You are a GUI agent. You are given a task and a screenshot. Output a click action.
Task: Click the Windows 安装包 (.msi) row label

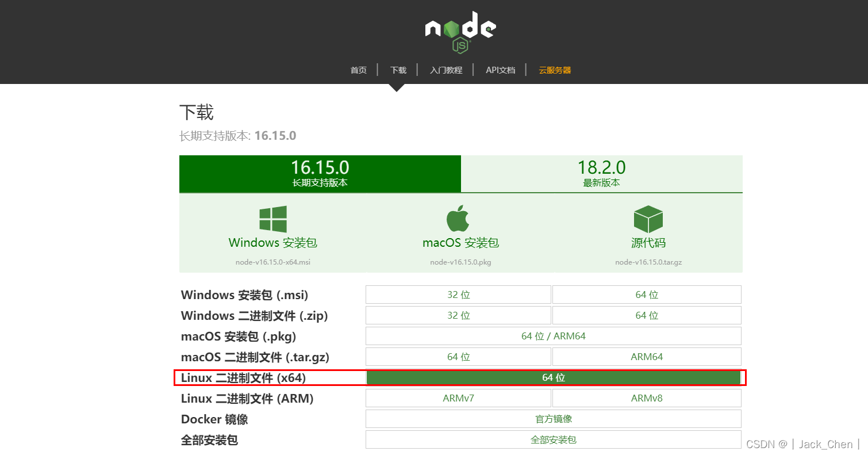244,295
